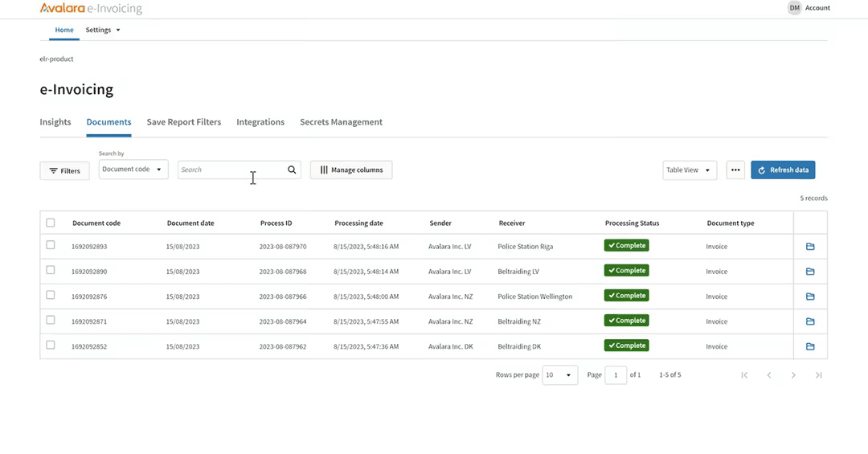Open folder icon for document 1692092893
Screen dimensions: 868x454
(810, 247)
